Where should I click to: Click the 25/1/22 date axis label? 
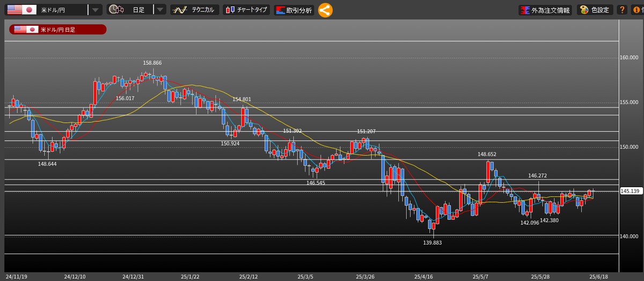pyautogui.click(x=190, y=277)
